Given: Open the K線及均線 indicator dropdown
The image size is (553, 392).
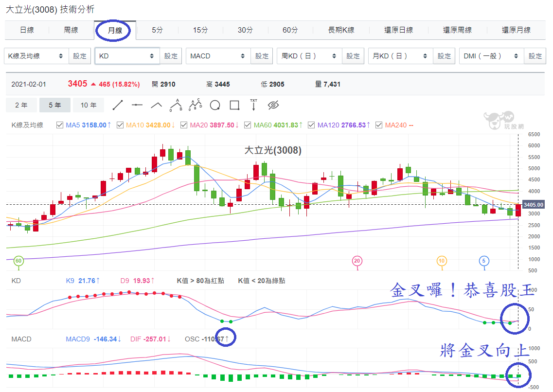Looking at the screenshot, I should pos(36,56).
